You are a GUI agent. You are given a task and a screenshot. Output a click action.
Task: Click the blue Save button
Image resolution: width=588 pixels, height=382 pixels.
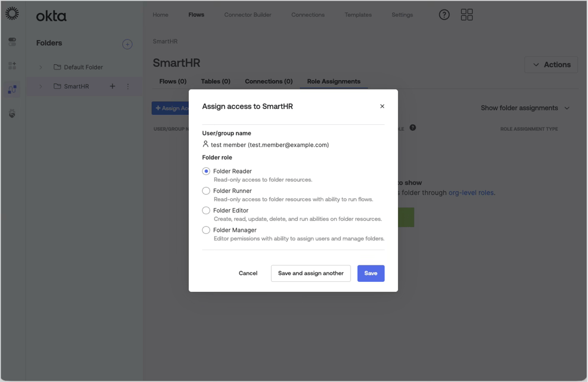pos(370,273)
